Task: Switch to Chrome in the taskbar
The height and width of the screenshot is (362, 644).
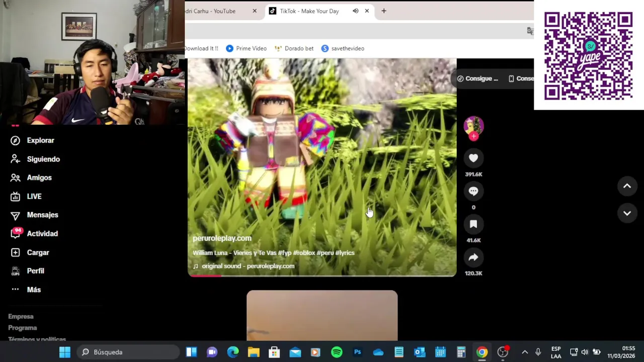Action: coord(482,352)
